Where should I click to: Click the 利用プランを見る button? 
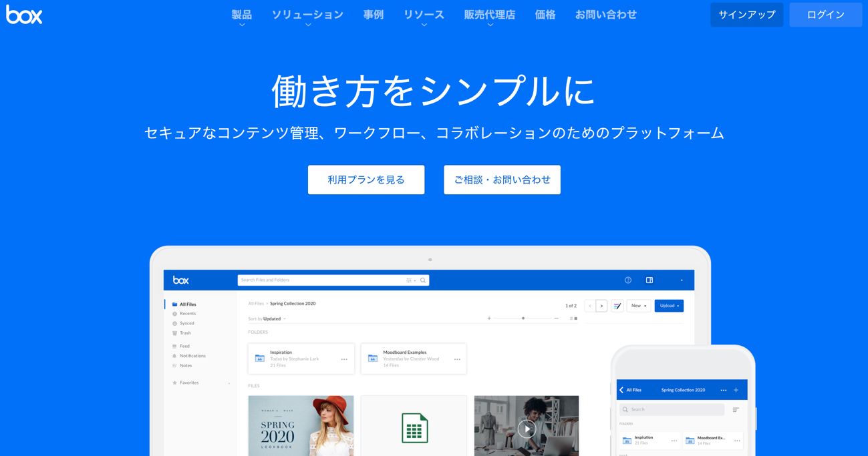[x=366, y=180]
